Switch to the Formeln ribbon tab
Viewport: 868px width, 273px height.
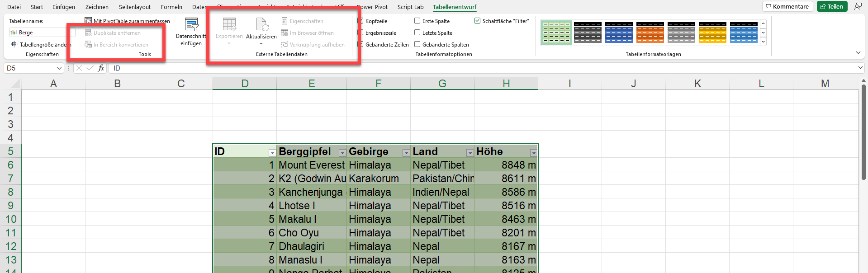[171, 7]
